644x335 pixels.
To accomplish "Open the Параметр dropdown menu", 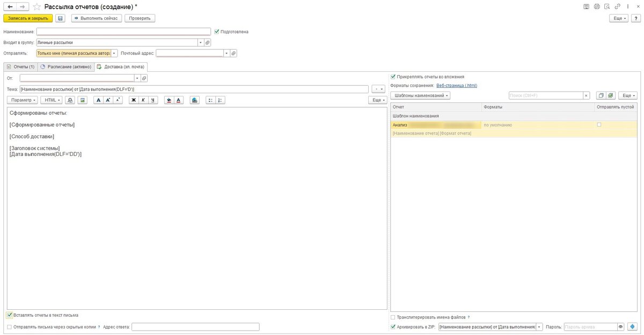I will click(22, 100).
